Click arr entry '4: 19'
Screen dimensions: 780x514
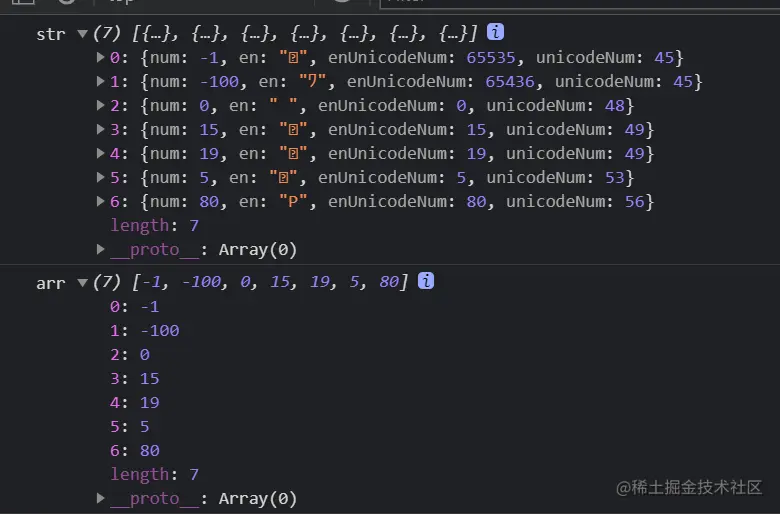pos(134,403)
